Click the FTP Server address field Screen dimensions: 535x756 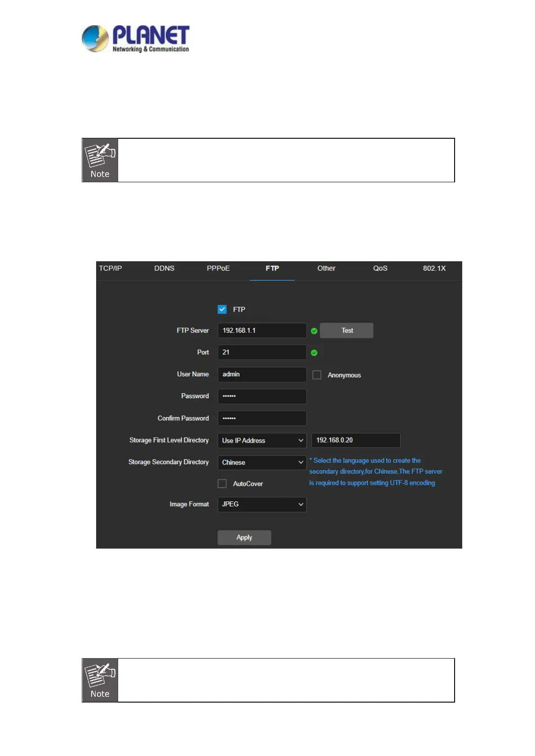point(262,330)
